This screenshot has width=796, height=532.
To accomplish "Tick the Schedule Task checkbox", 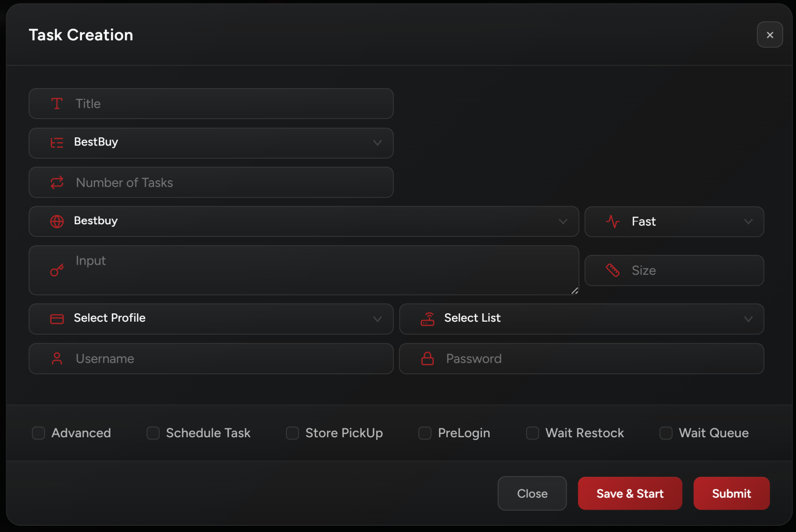I will pyautogui.click(x=153, y=433).
